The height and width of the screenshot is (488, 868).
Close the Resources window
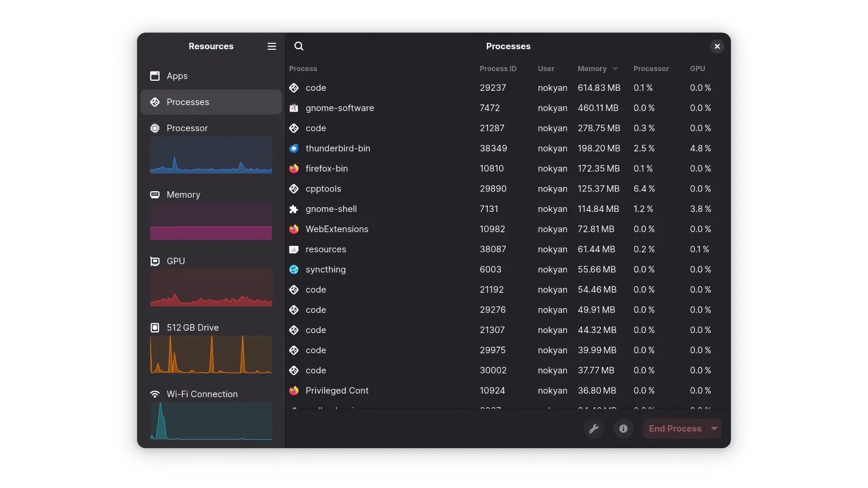[x=717, y=46]
